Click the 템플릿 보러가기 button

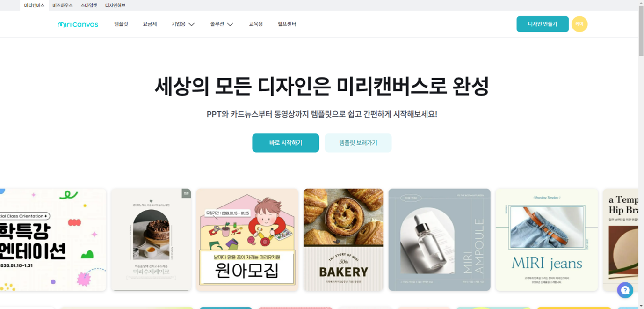[x=358, y=143]
